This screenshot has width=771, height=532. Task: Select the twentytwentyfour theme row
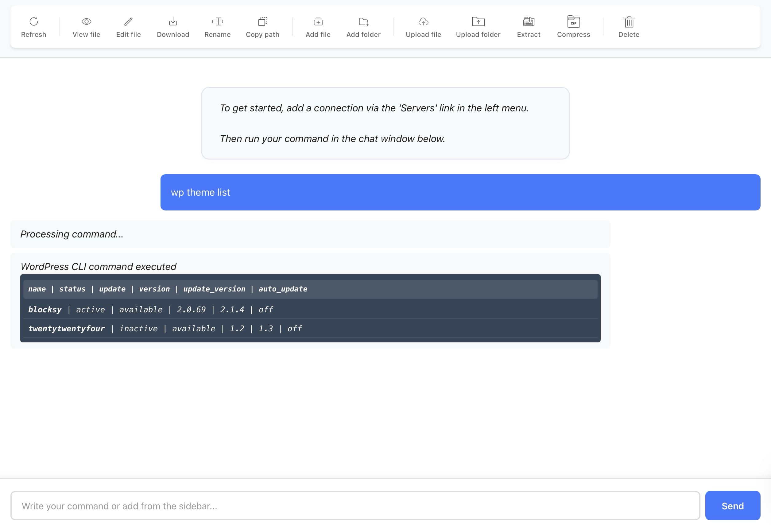[310, 329]
